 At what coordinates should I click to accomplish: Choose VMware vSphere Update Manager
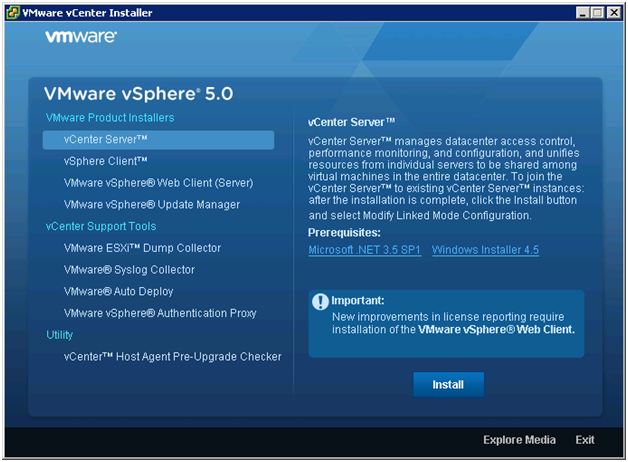(152, 205)
